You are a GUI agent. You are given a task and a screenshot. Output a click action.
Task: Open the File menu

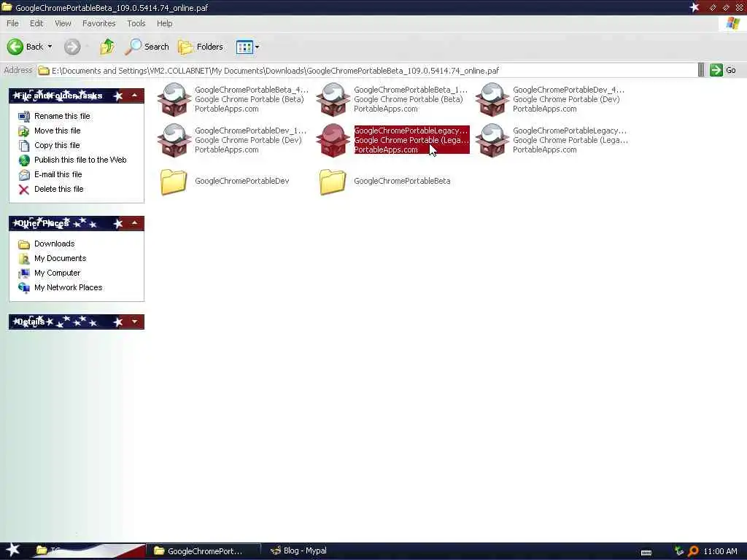coord(12,23)
